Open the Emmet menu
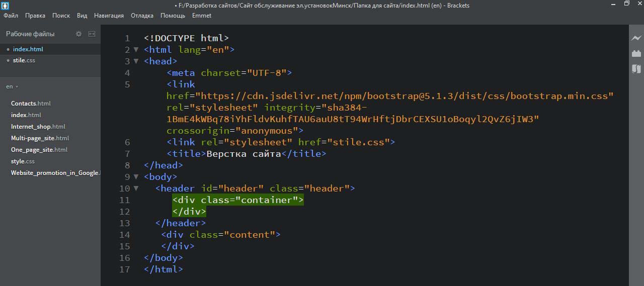 pos(201,16)
